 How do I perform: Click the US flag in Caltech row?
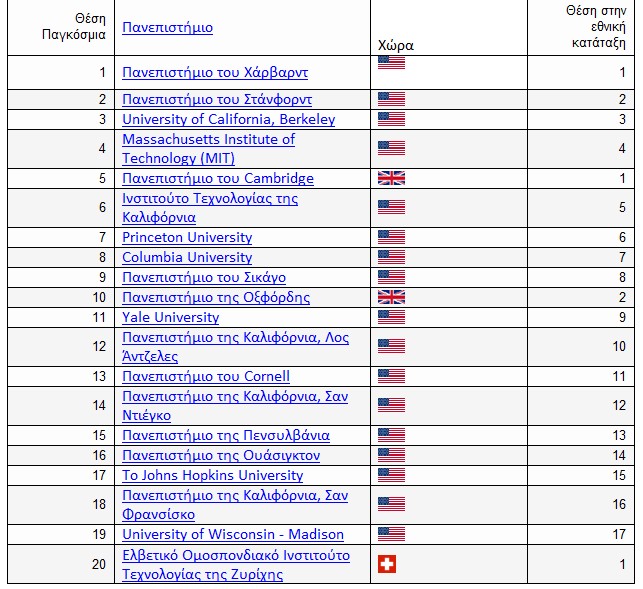coord(391,207)
